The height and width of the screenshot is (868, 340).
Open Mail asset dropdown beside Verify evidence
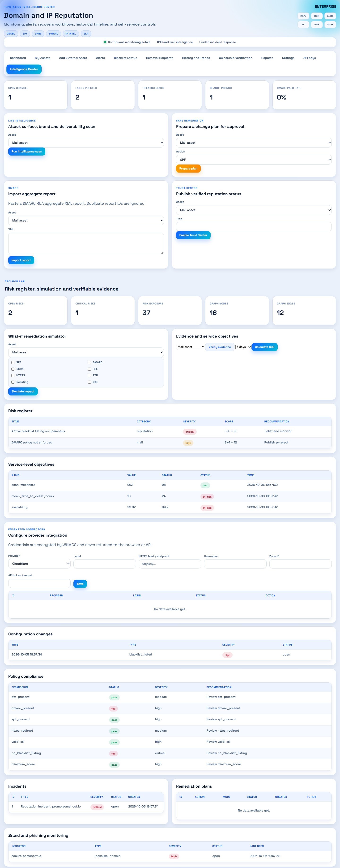tap(191, 347)
